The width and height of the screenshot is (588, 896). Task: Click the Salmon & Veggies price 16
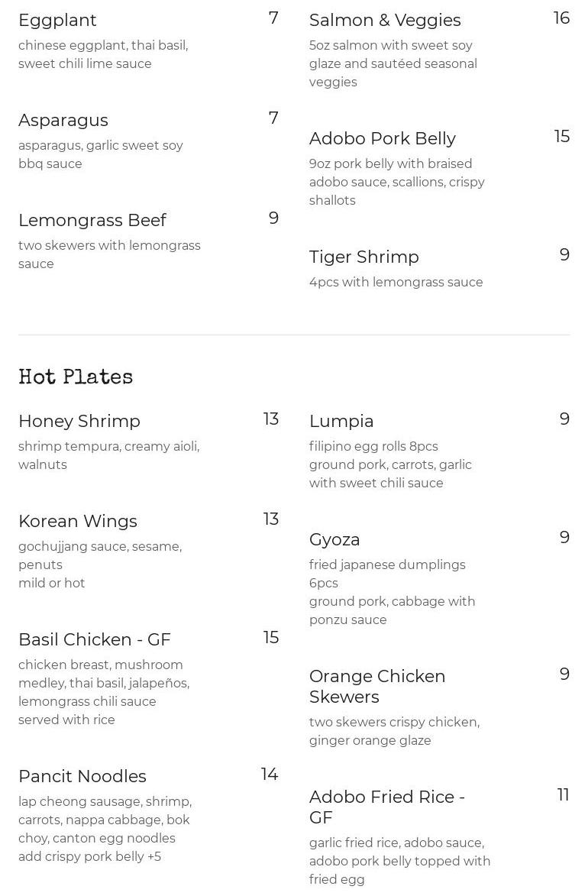(x=561, y=18)
